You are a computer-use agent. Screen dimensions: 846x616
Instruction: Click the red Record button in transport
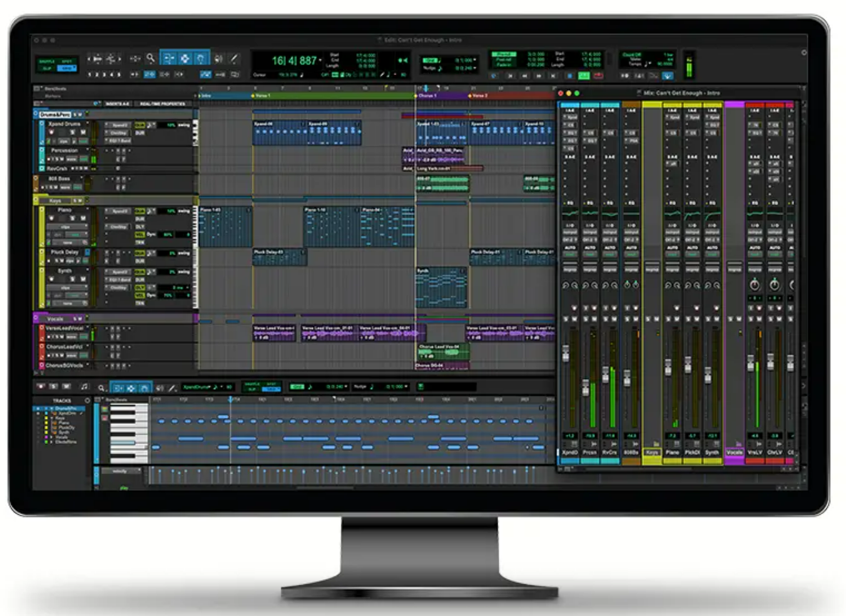pyautogui.click(x=598, y=76)
